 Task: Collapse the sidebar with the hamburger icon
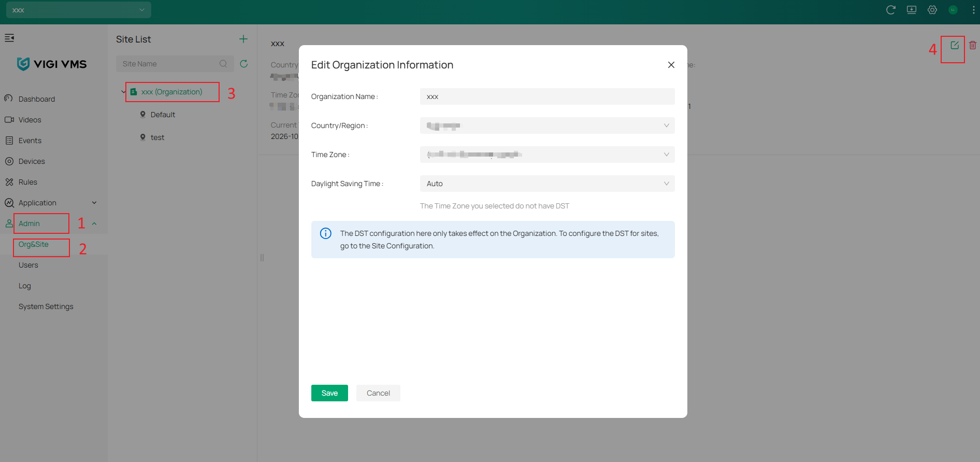click(9, 38)
